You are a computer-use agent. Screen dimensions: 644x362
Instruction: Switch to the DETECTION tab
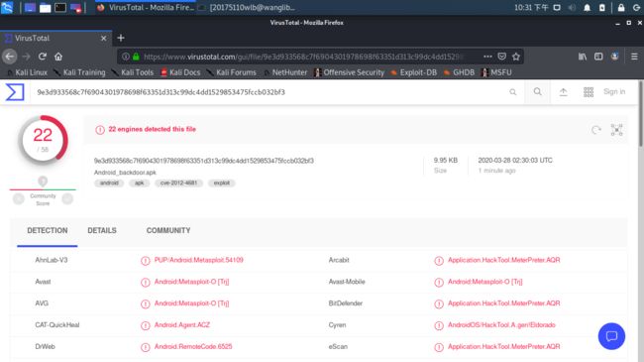pos(48,230)
